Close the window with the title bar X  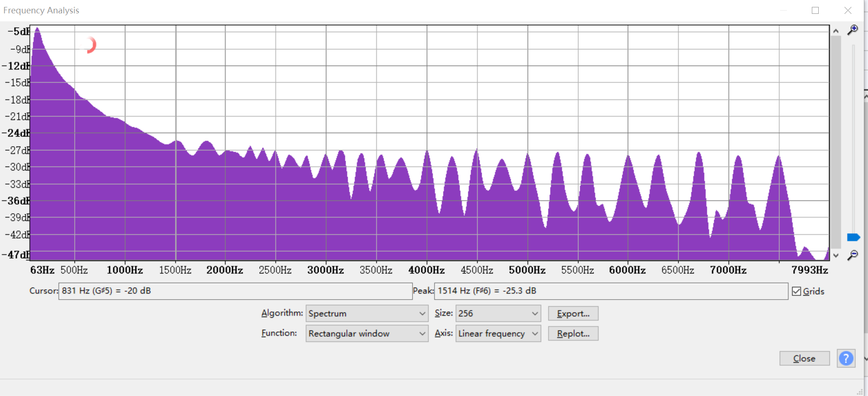pos(848,10)
